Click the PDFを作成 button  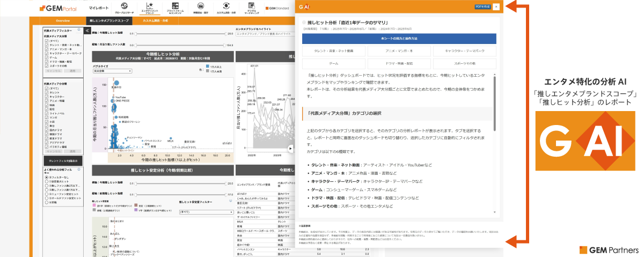tap(483, 6)
